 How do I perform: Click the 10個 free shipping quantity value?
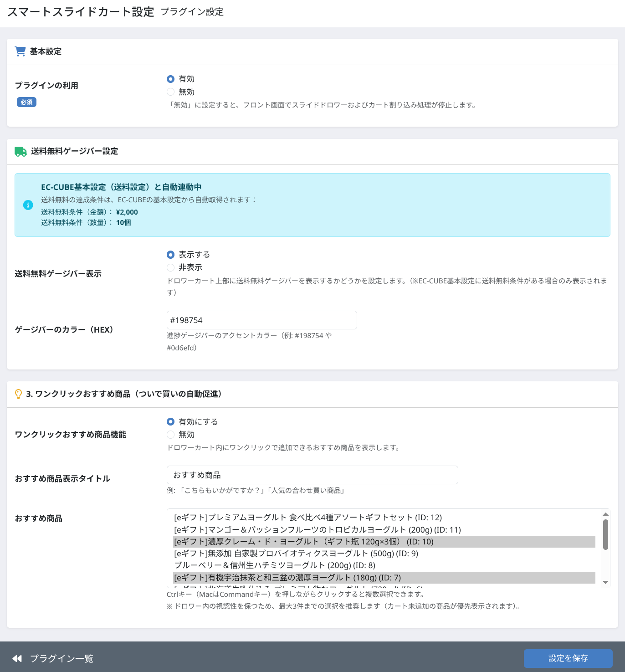123,223
